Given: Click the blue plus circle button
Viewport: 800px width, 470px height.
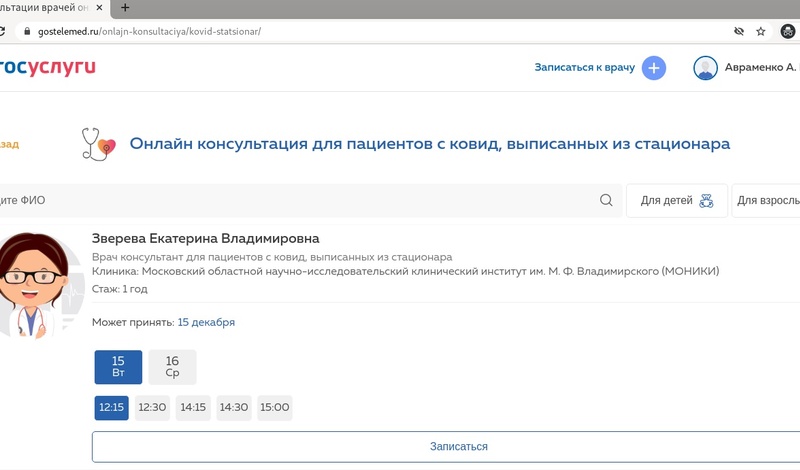Looking at the screenshot, I should pyautogui.click(x=654, y=68).
